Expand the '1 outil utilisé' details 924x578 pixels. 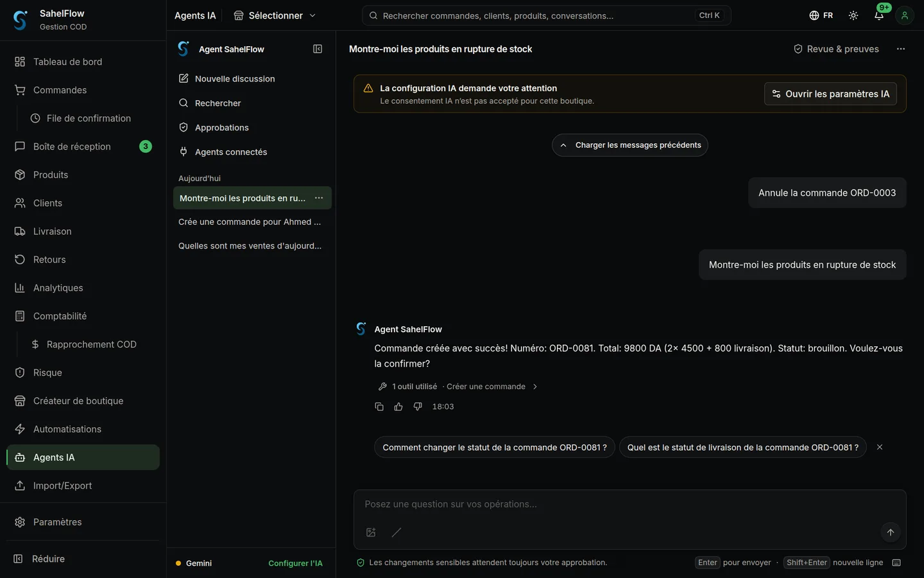[x=458, y=387]
